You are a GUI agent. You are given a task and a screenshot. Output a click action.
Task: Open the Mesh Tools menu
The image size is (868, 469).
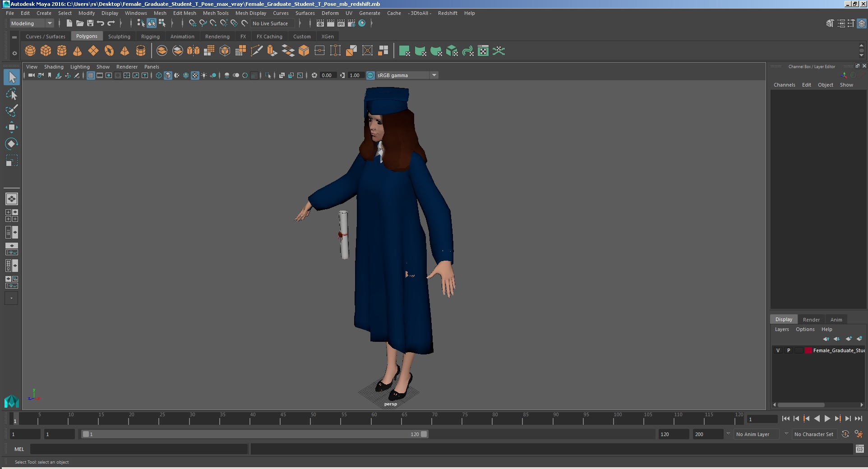tap(216, 13)
